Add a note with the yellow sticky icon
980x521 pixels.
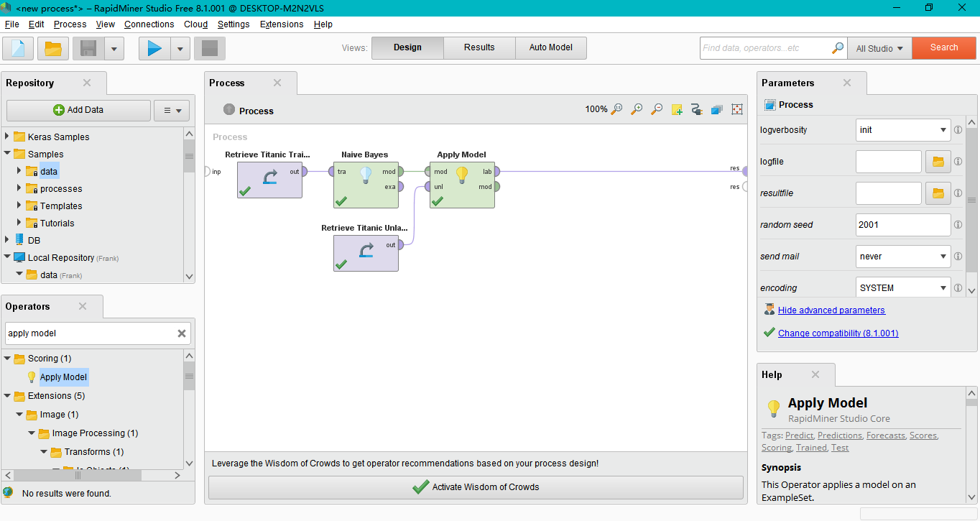677,109
